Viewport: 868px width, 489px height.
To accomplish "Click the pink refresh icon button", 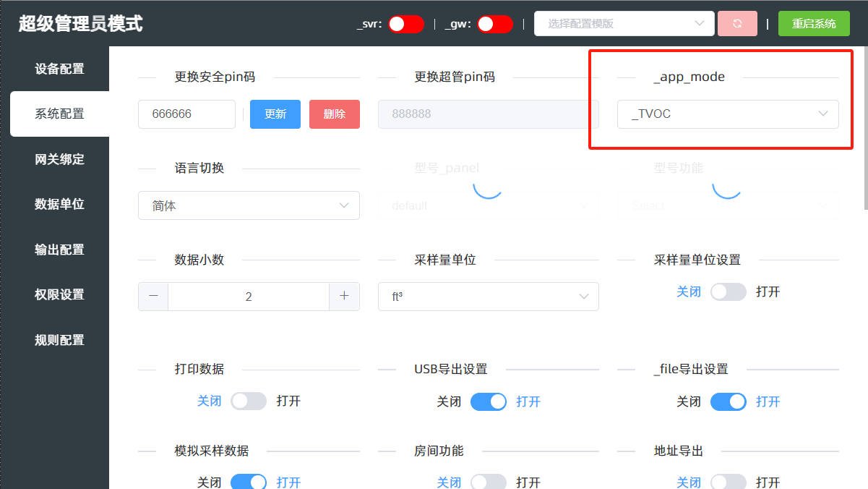I will point(737,24).
